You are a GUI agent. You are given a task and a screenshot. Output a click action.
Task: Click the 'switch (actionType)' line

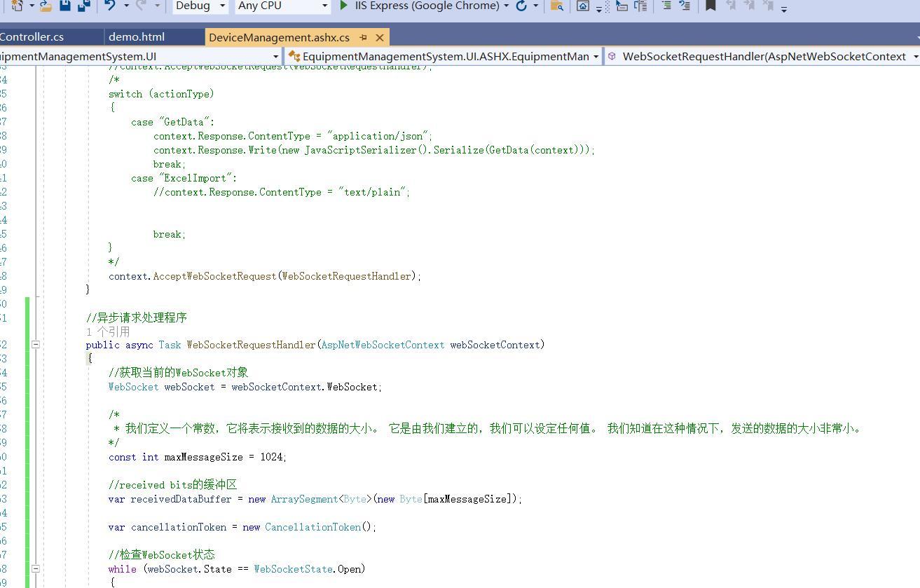161,93
